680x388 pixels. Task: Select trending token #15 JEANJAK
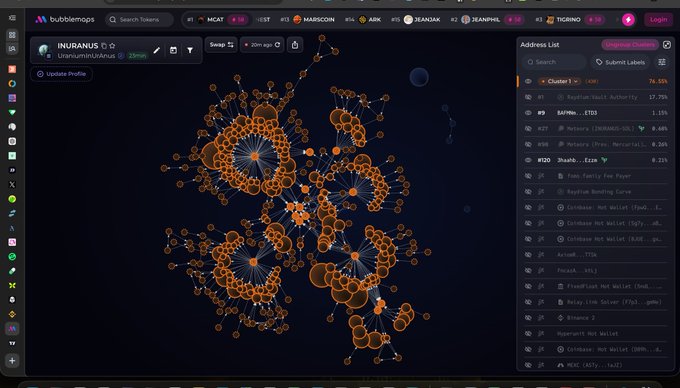(x=416, y=20)
